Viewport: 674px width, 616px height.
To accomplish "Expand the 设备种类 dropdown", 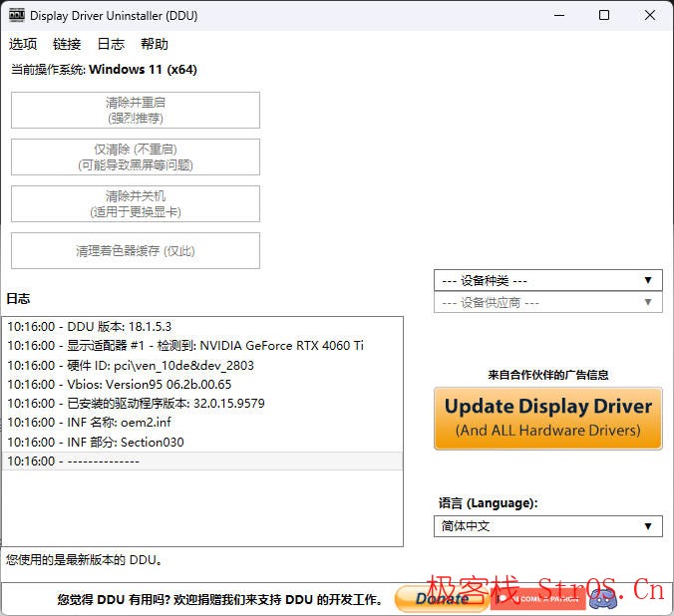I will point(548,280).
